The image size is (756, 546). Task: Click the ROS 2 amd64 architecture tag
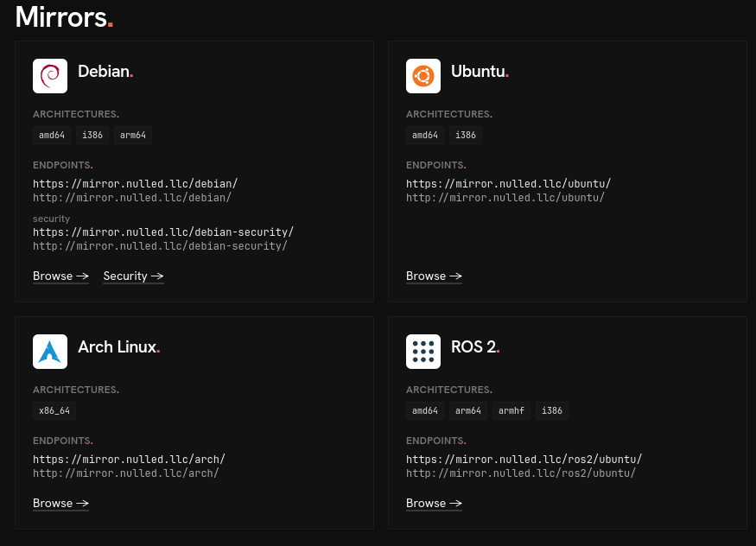click(x=425, y=411)
